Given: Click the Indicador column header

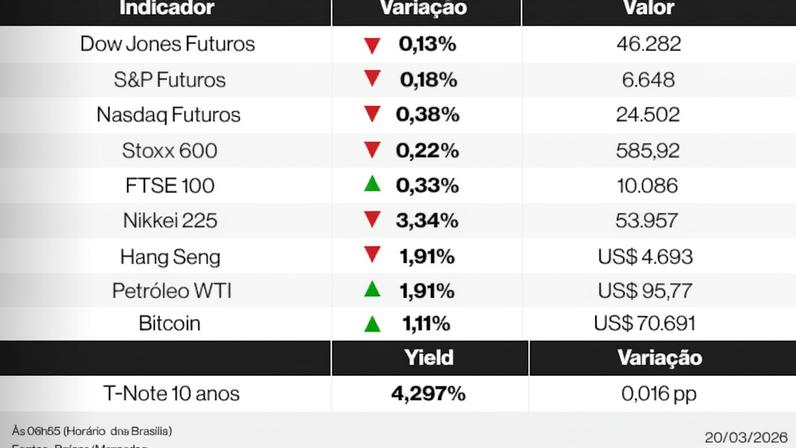Looking at the screenshot, I should point(167,9).
